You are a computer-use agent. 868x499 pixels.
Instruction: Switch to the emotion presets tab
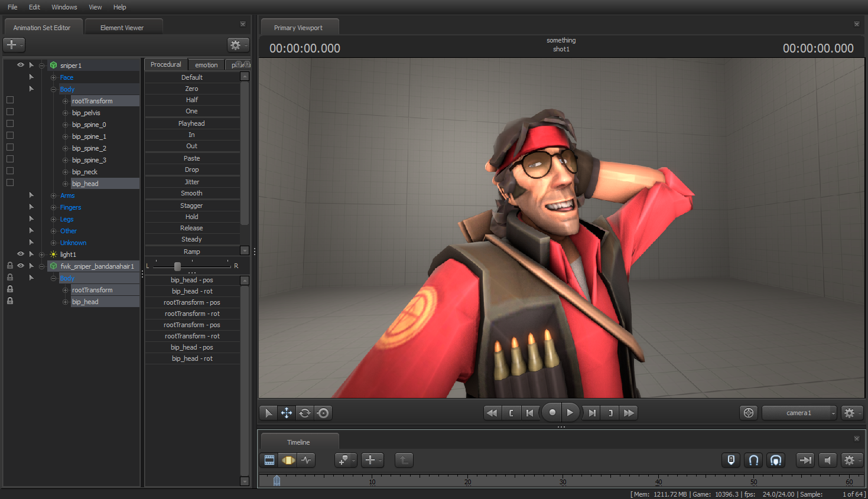tap(207, 65)
